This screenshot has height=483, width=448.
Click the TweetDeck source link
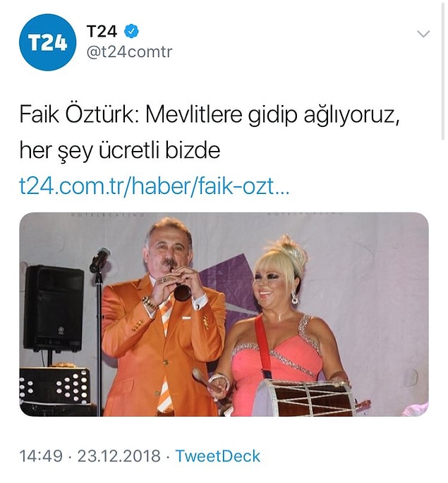[x=218, y=456]
